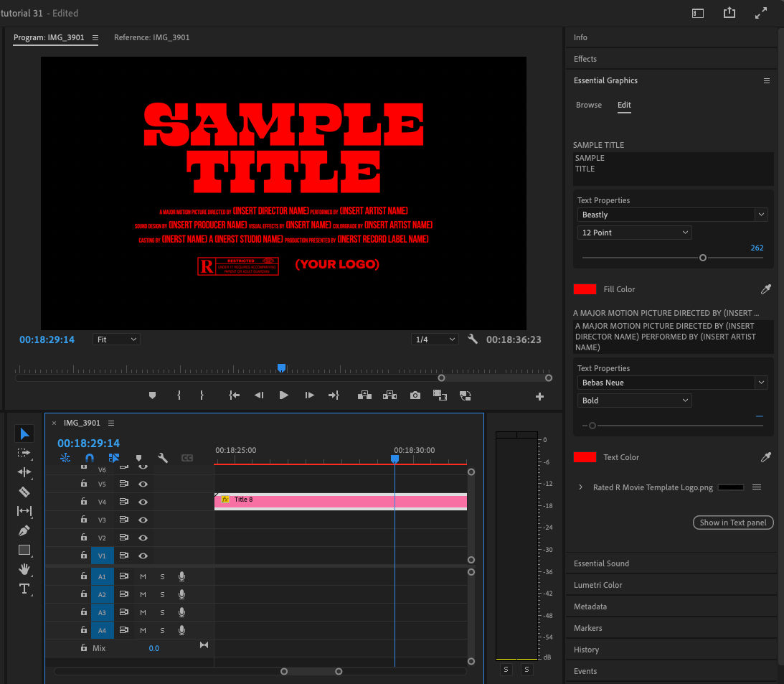
Task: Select the Hand tool
Action: (24, 569)
